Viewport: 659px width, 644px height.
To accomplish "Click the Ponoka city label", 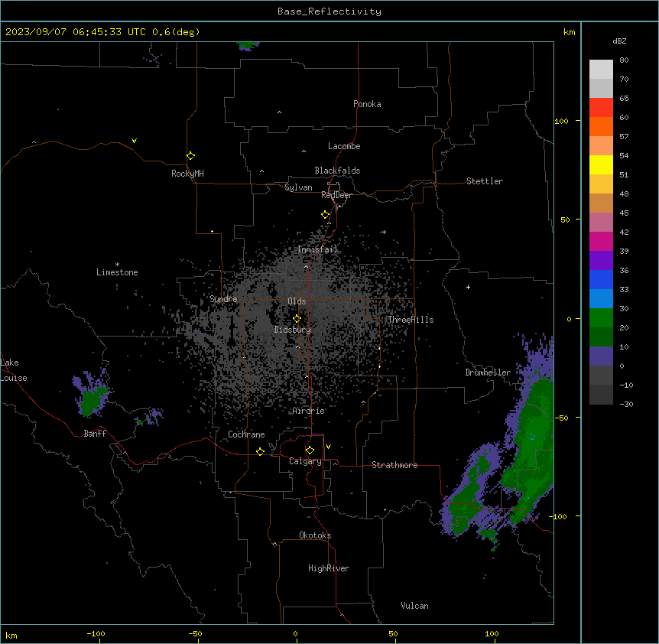I will click(x=367, y=104).
